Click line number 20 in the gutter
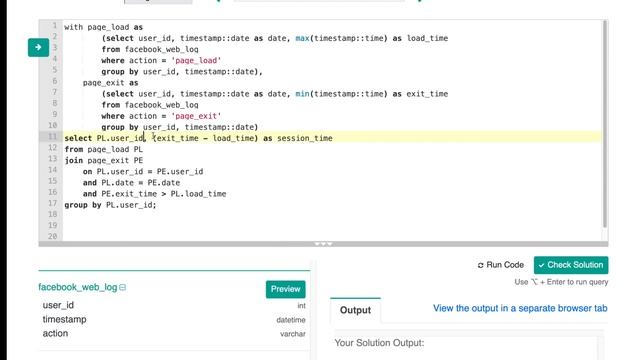This screenshot has width=640, height=360. (52, 236)
